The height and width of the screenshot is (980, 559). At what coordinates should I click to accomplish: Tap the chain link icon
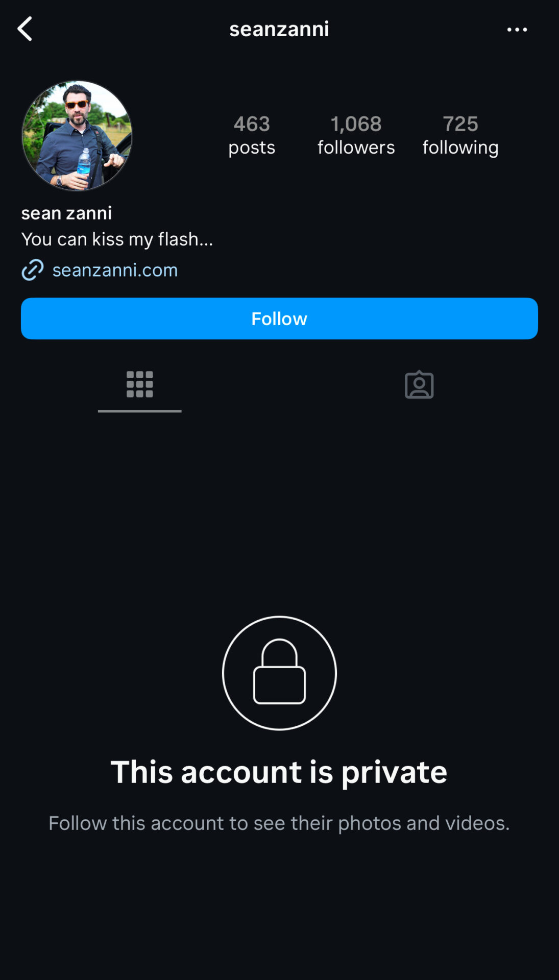[x=33, y=270]
